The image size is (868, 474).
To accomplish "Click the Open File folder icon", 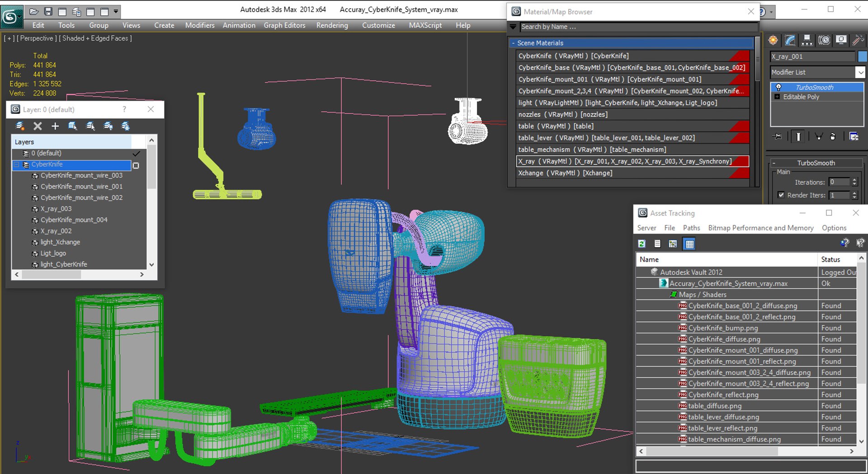I will [34, 11].
